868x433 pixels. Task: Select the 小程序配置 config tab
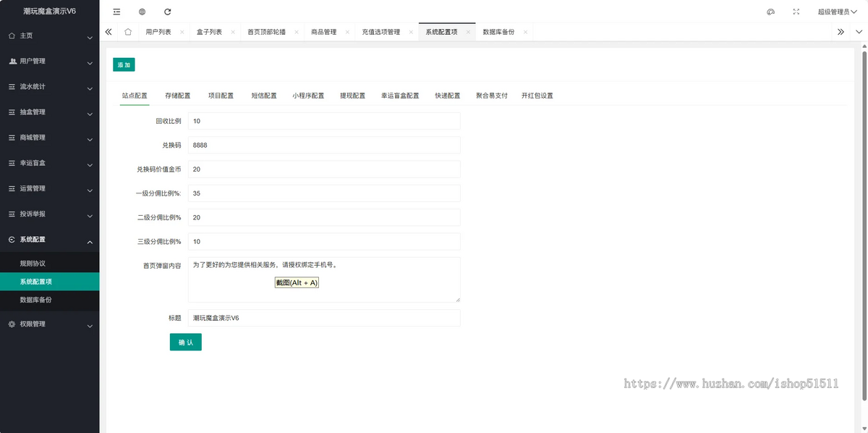coord(308,96)
